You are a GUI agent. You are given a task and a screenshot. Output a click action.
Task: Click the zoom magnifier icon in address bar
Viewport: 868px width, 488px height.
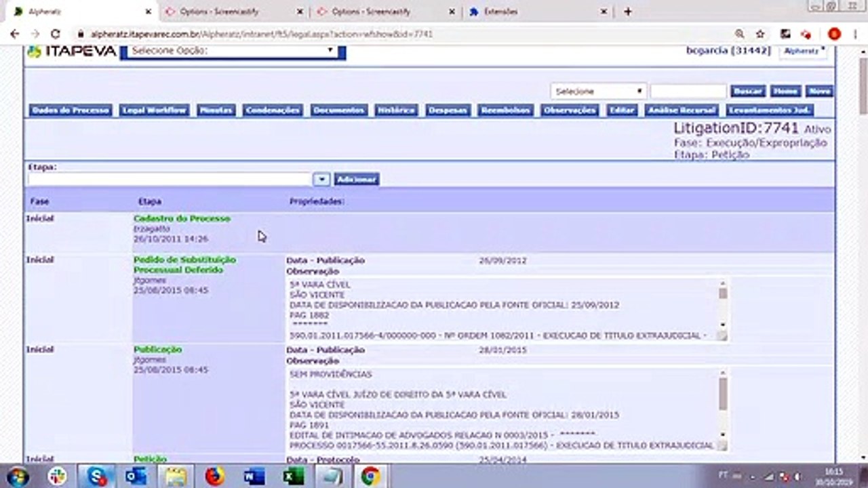pos(739,33)
